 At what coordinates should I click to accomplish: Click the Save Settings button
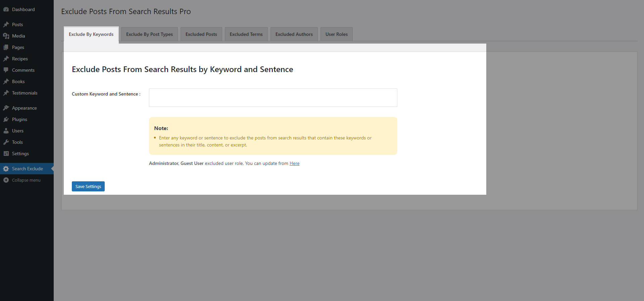coord(88,186)
